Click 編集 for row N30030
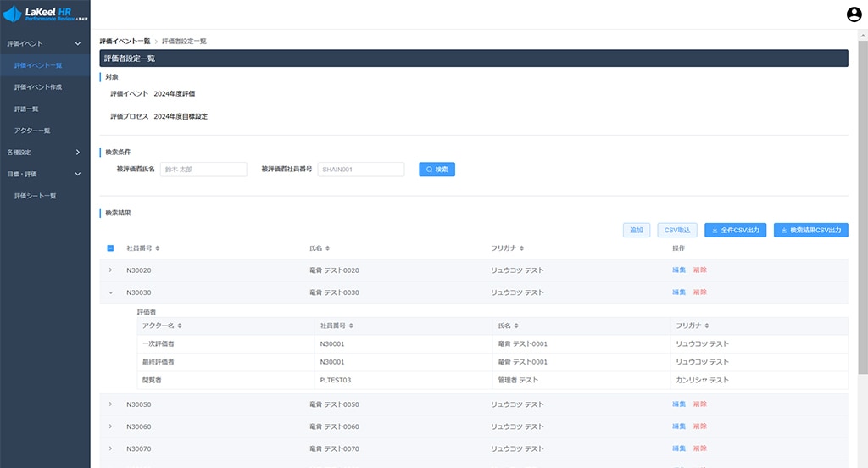This screenshot has width=868, height=468. (x=679, y=292)
